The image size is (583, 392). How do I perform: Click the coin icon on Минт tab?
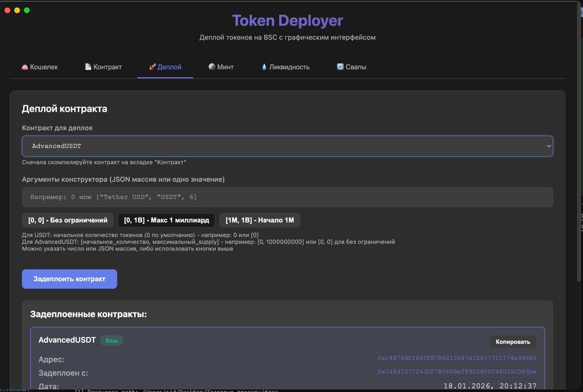tap(212, 67)
